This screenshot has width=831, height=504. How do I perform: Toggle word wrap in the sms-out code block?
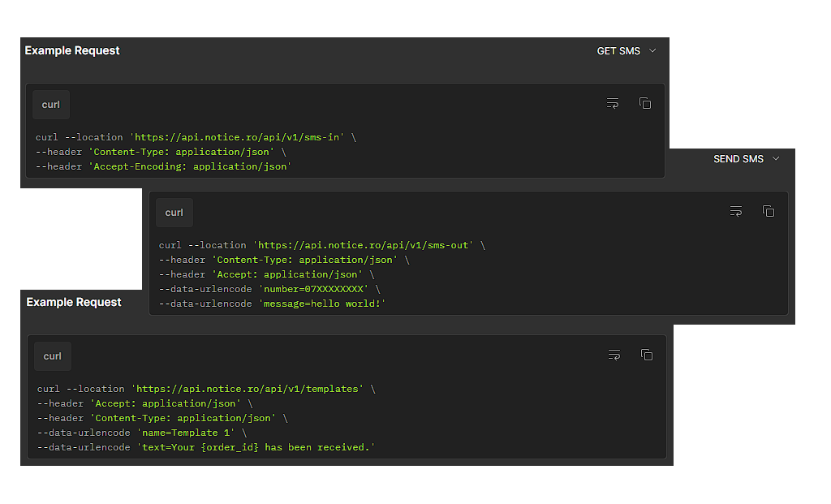point(735,212)
